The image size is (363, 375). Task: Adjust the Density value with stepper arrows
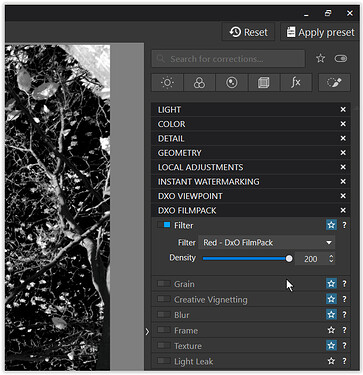331,259
